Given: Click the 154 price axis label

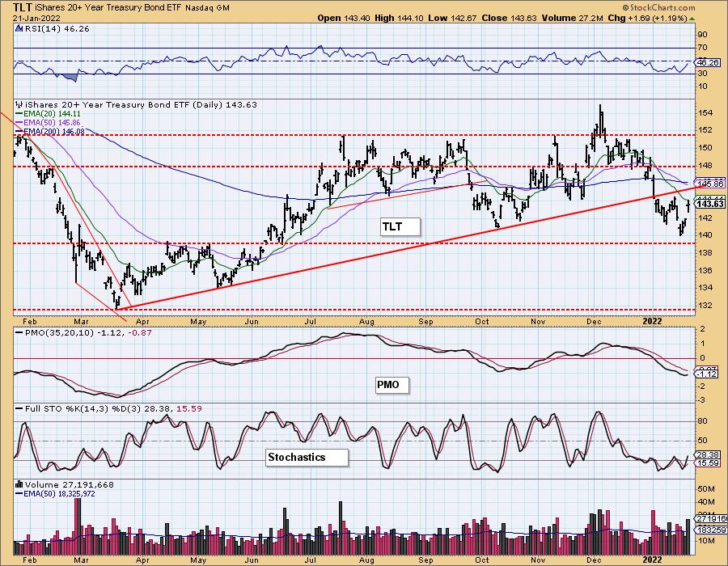Looking at the screenshot, I should point(705,112).
